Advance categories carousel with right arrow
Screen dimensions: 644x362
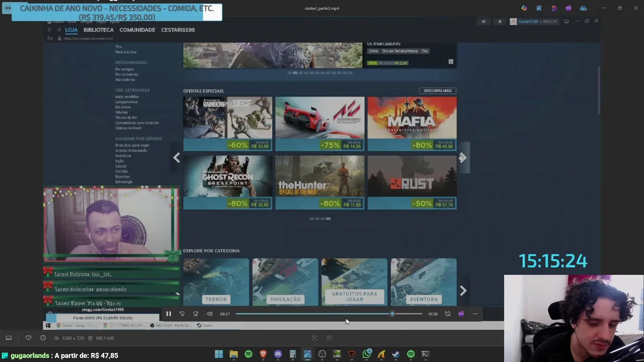point(463,291)
